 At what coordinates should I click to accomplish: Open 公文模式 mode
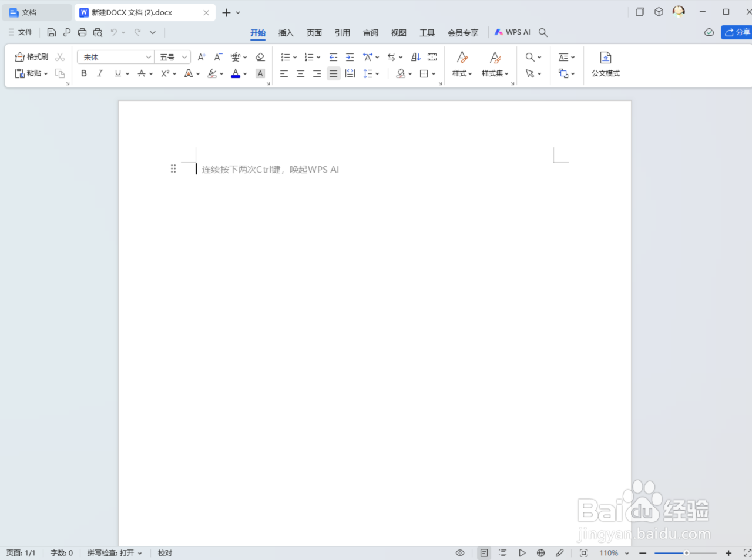tap(606, 65)
